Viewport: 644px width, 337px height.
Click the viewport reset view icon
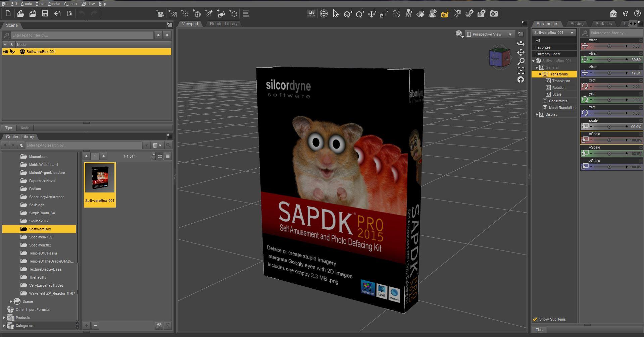tap(521, 79)
